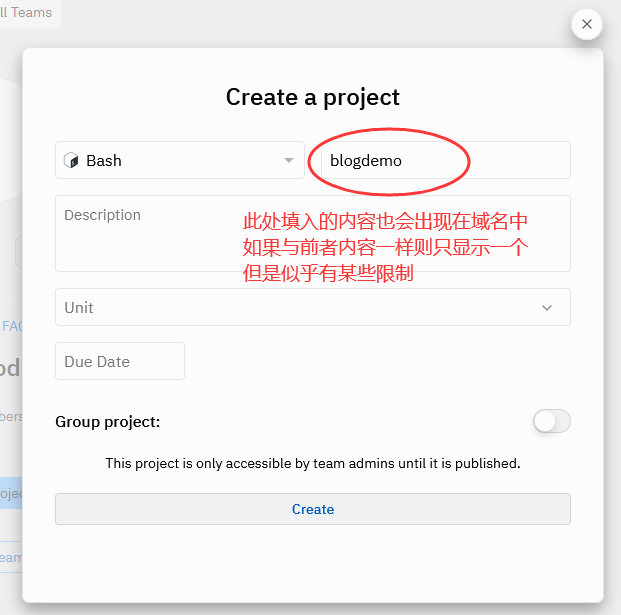Open the Due Date field

coord(120,361)
